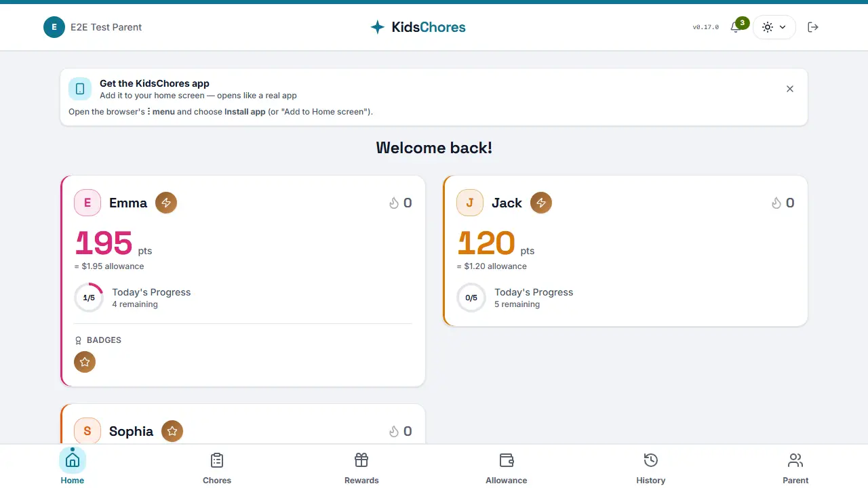The height and width of the screenshot is (488, 868).
Task: Click the phone icon in install banner
Action: click(80, 89)
